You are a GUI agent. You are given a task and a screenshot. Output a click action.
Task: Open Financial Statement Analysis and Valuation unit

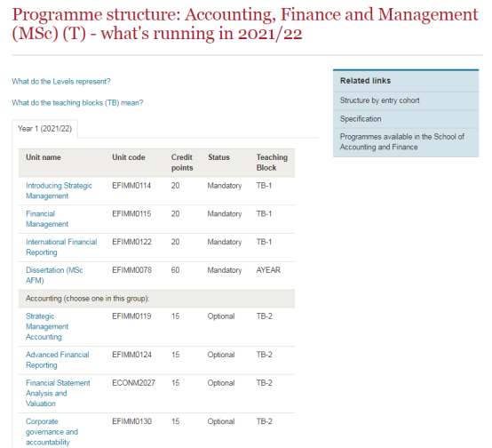pos(58,393)
